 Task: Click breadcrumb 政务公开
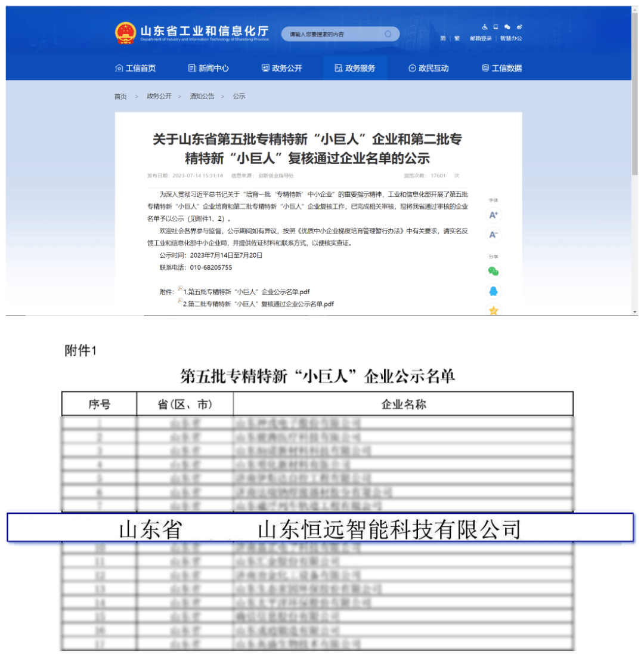[x=159, y=96]
